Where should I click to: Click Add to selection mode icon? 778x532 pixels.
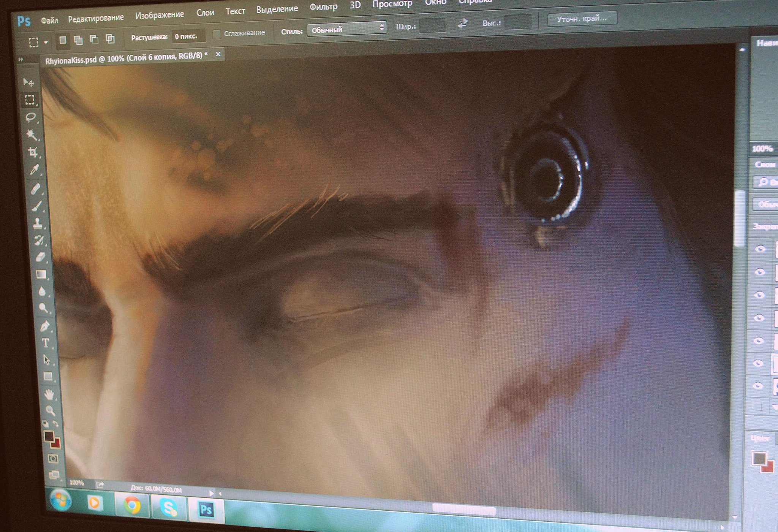coord(78,40)
